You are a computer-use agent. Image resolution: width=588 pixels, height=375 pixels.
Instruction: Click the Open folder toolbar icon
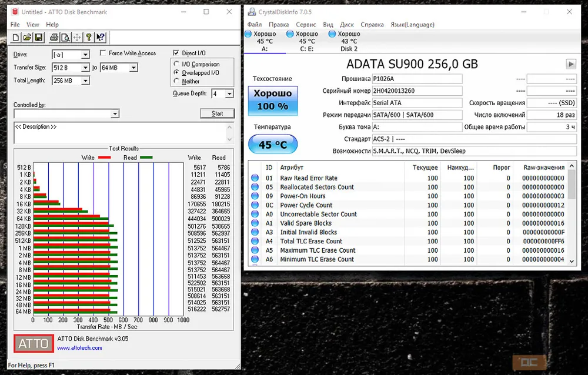point(27,38)
